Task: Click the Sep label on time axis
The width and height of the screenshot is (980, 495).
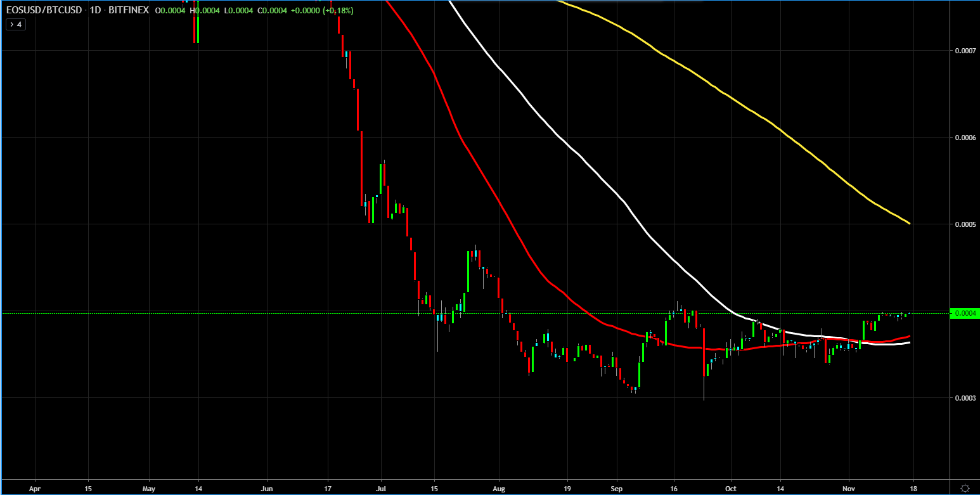Action: click(617, 489)
